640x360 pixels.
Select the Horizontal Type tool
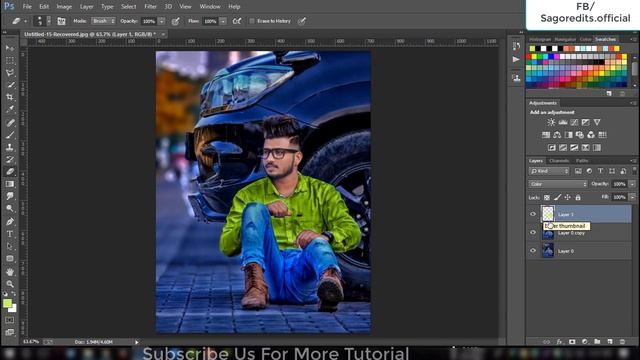10,234
